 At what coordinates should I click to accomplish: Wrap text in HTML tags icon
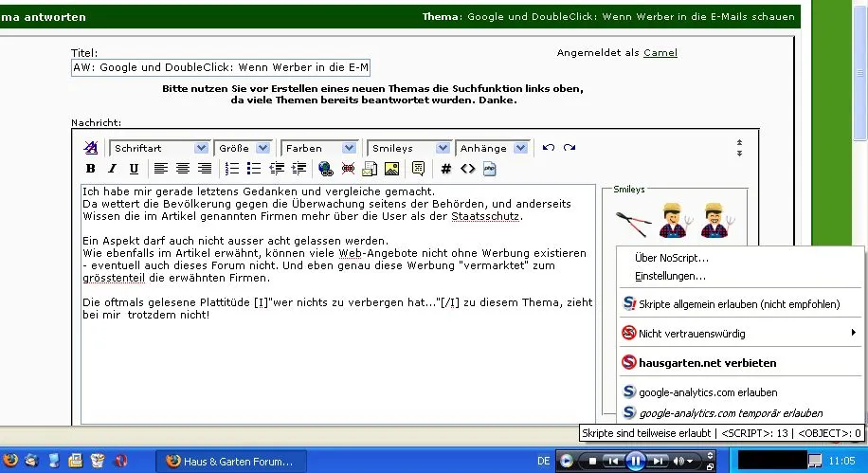[x=467, y=169]
